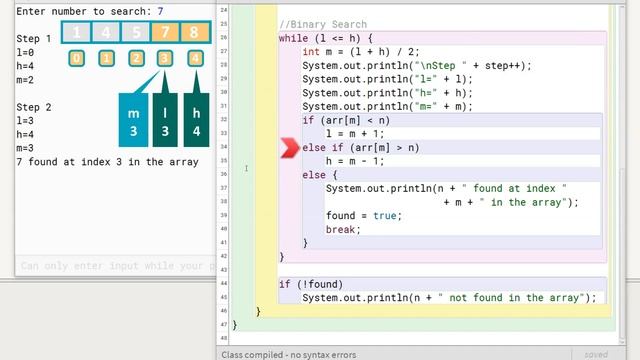640x360 pixels.
Task: Click the 'else {' line
Action: (320, 175)
